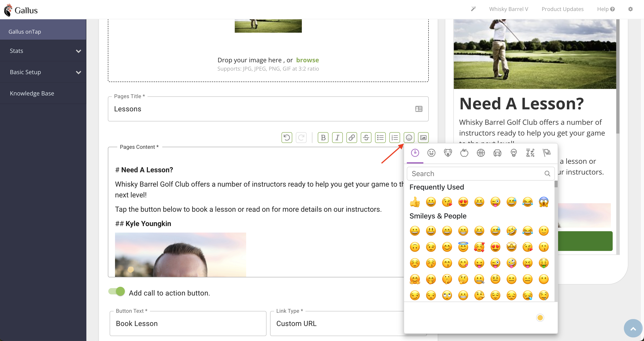Click the magic wand icon in header

[473, 9]
